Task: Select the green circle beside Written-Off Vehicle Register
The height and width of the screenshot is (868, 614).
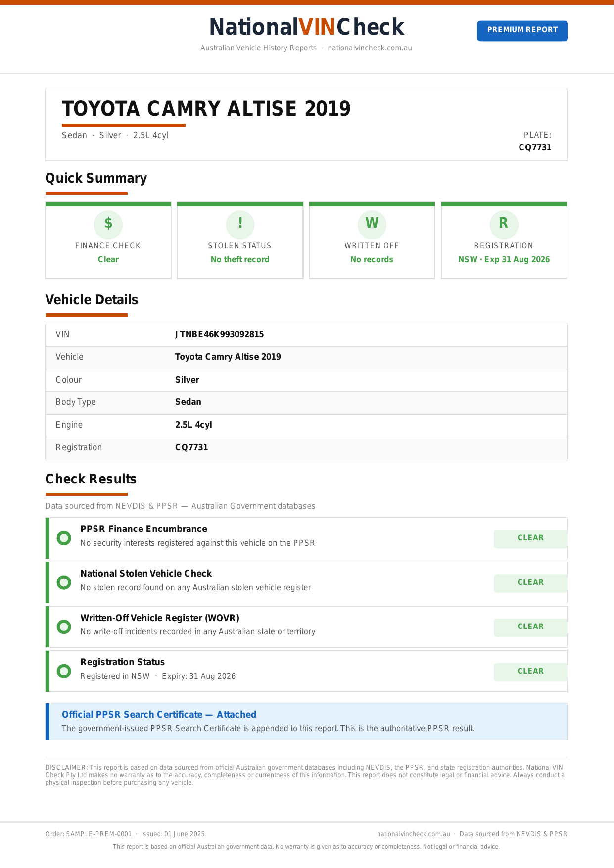Action: 64,627
